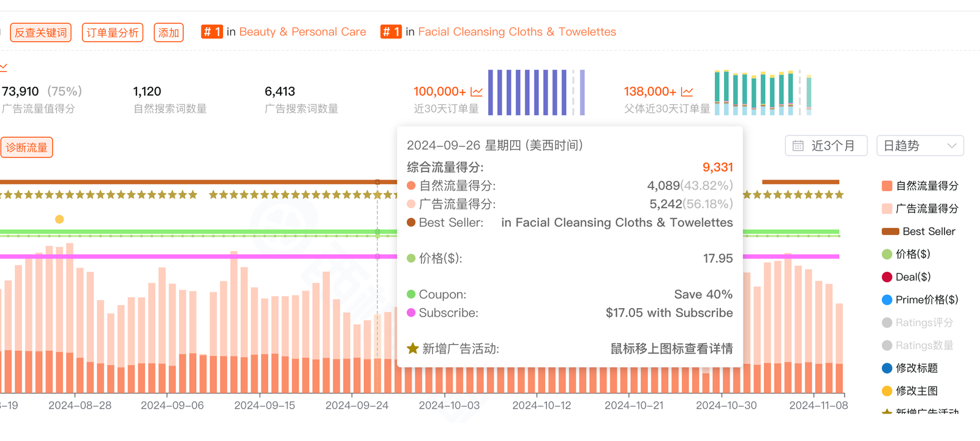
Task: Toggle 修改标题 legend series
Action: (x=910, y=368)
